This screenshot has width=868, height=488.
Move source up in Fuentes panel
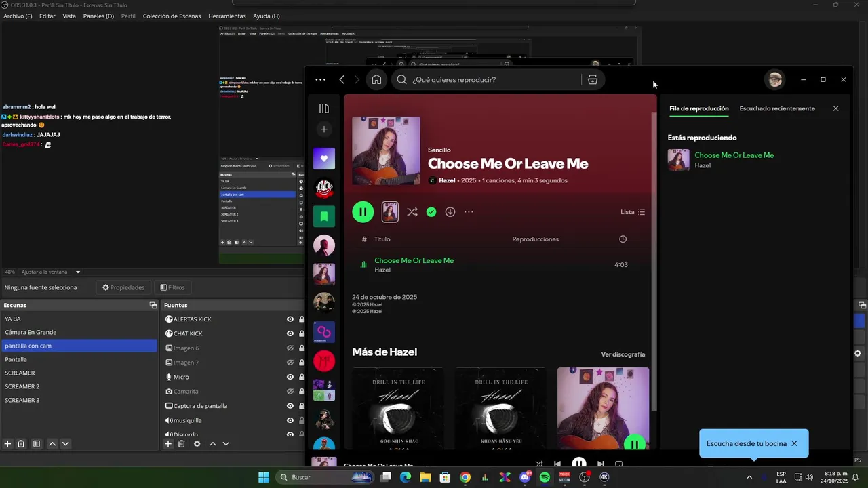[212, 444]
